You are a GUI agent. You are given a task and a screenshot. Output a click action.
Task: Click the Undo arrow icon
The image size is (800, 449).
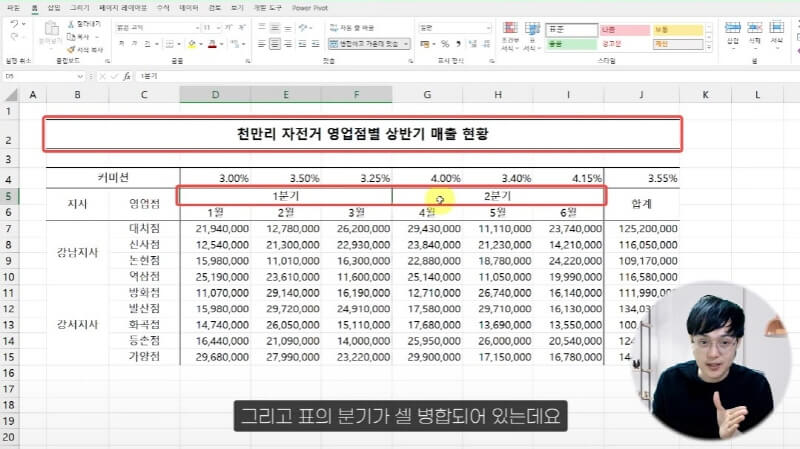(14, 24)
